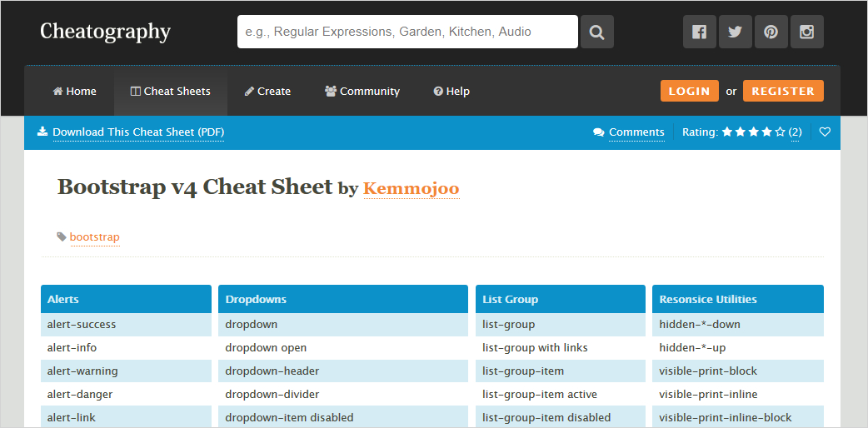This screenshot has height=428, width=868.
Task: Rate the cheat sheet using the stars
Action: (753, 132)
